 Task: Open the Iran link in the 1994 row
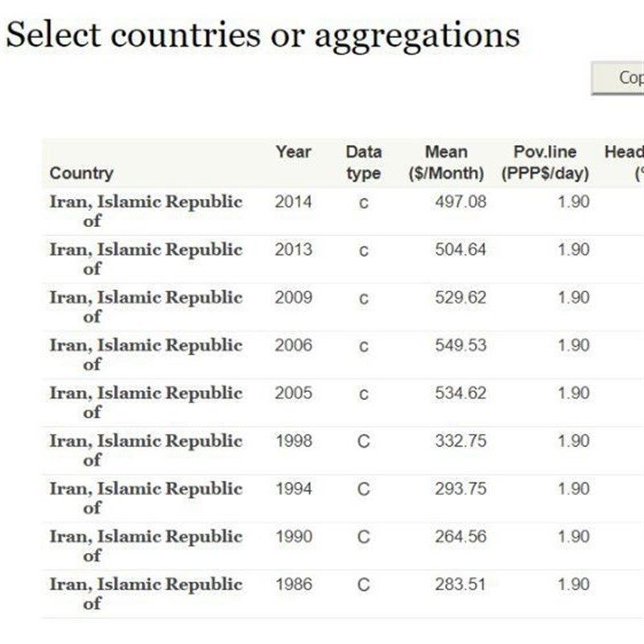pyautogui.click(x=146, y=498)
